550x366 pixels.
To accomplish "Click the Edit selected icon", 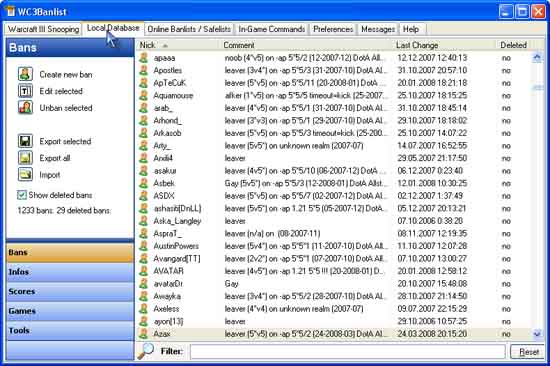I will point(25,91).
